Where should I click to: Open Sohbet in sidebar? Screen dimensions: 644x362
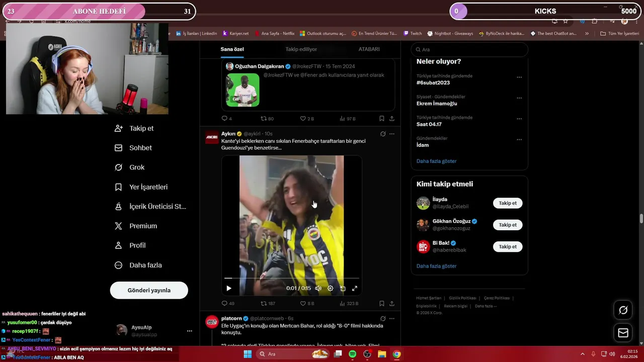click(x=133, y=148)
